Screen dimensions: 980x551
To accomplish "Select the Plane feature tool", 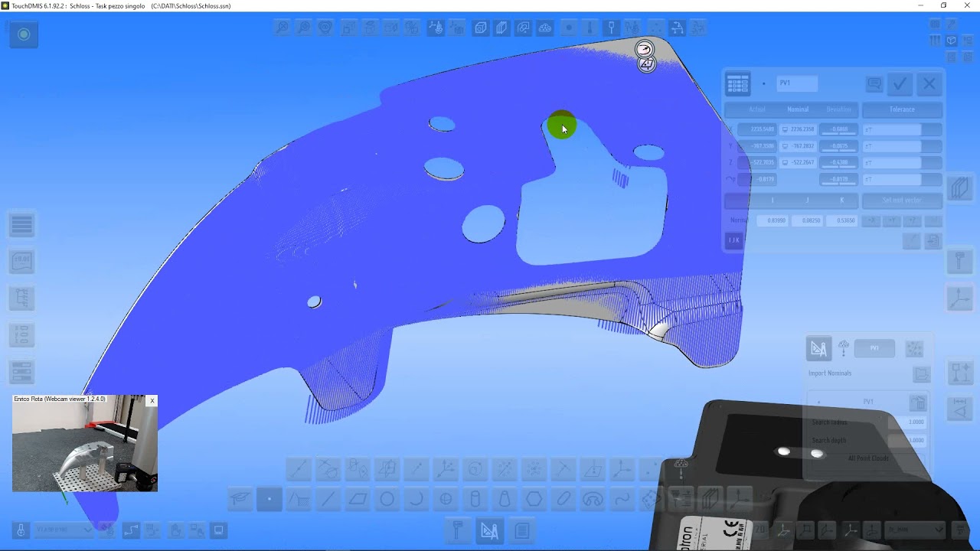I will pos(358,500).
